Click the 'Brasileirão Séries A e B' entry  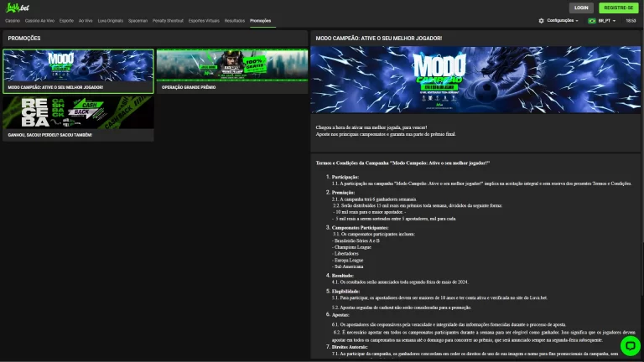[x=356, y=241]
